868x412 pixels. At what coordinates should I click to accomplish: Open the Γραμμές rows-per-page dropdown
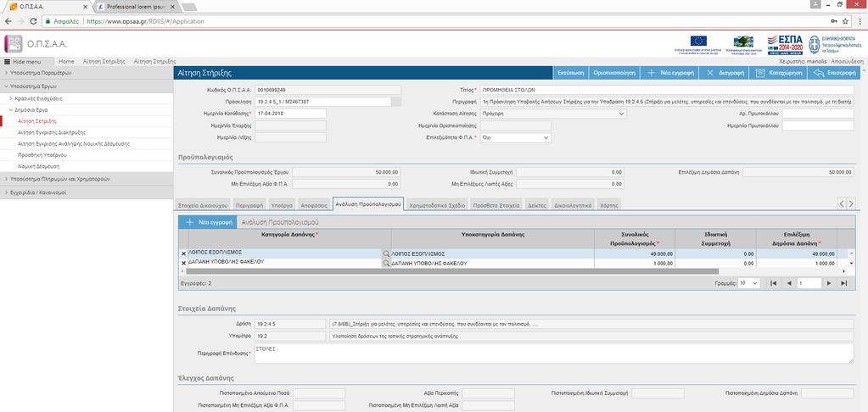[x=749, y=283]
